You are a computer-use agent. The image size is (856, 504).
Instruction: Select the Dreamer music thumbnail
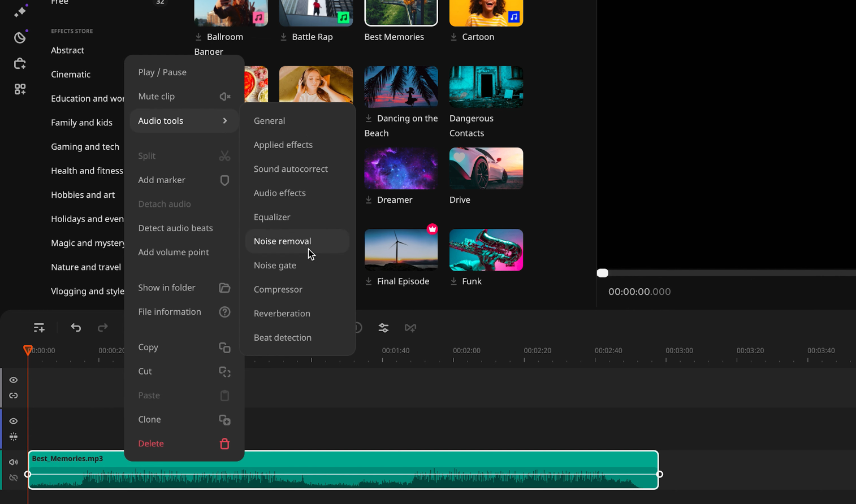[401, 168]
